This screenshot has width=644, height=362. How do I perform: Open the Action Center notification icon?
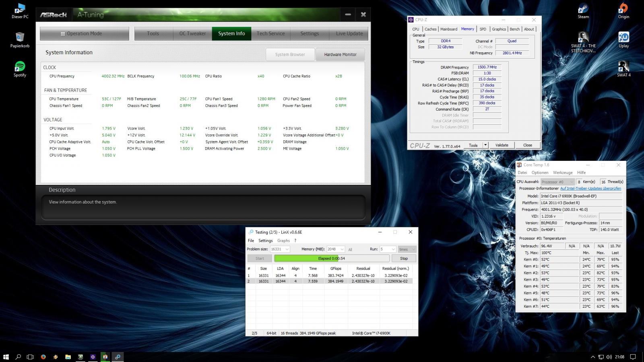[633, 357]
